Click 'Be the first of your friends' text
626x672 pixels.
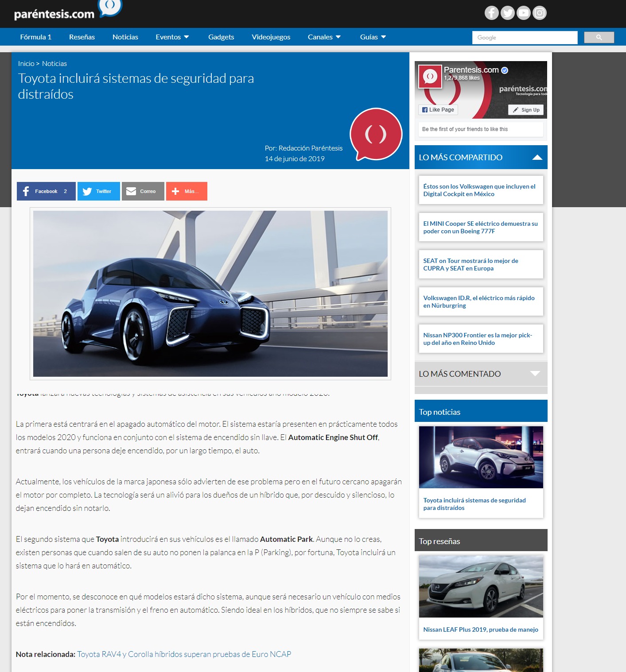(465, 129)
